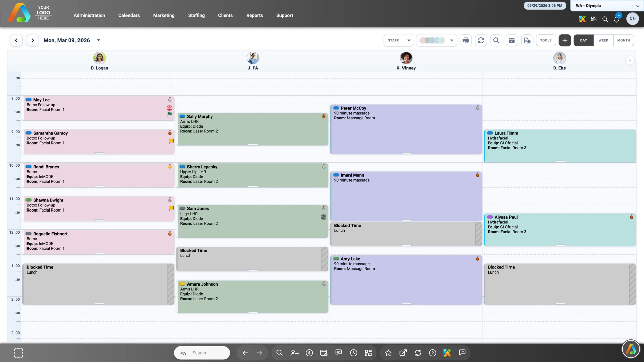Open the Reports menu

pyautogui.click(x=254, y=15)
